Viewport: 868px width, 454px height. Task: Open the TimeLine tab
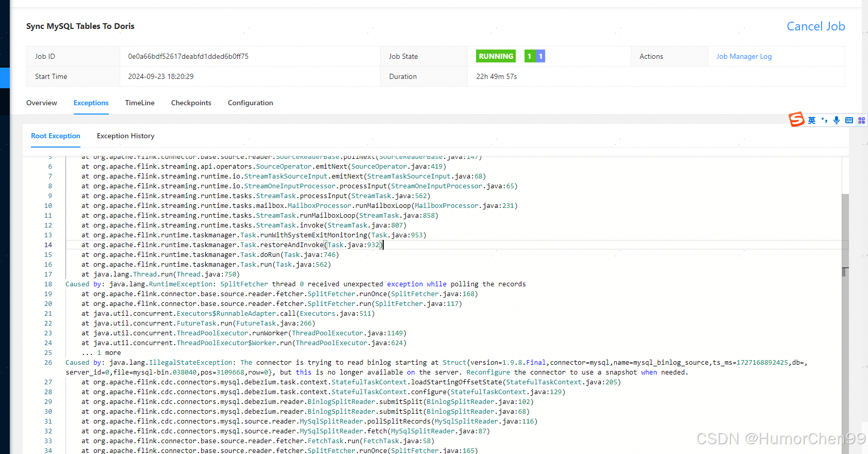pyautogui.click(x=140, y=103)
